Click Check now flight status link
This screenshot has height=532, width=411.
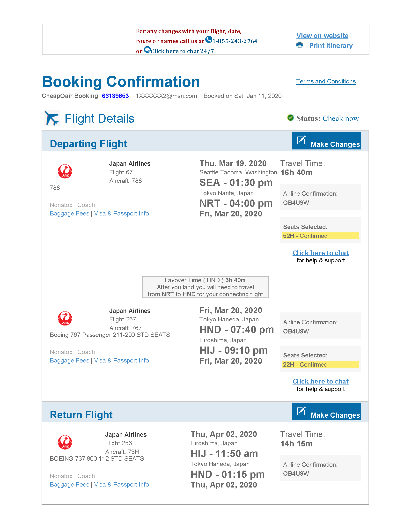(x=340, y=119)
